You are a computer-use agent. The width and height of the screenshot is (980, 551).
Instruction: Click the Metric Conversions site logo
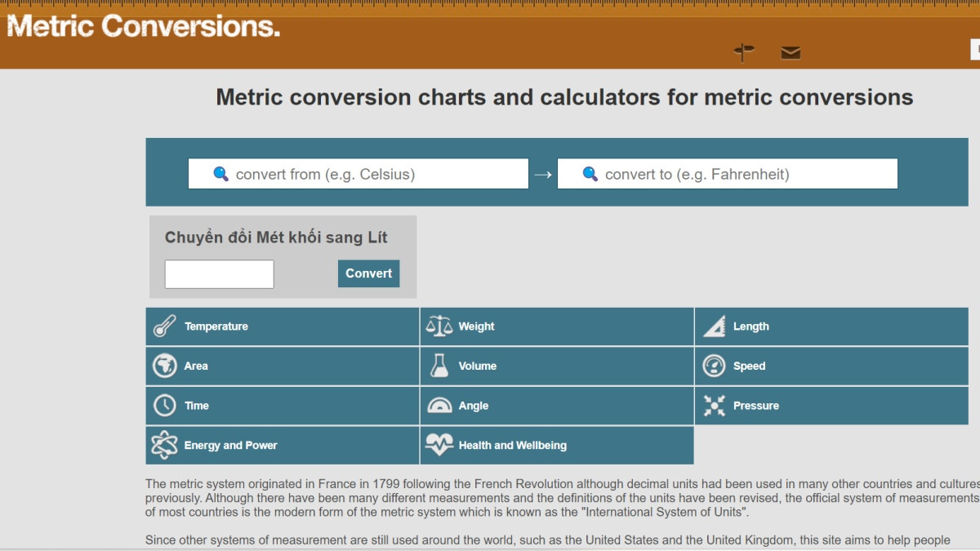(x=143, y=26)
